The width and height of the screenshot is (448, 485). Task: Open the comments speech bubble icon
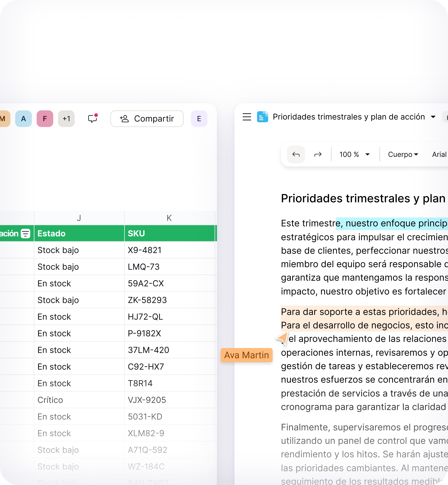(x=93, y=119)
